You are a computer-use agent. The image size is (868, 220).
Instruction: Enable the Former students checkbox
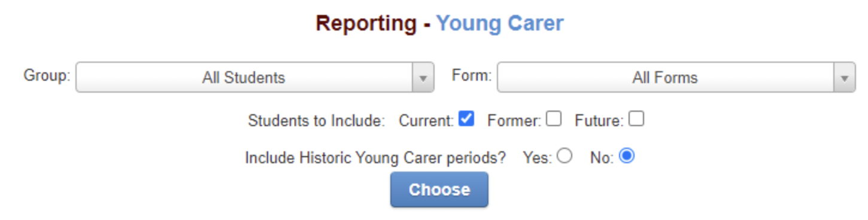tap(554, 119)
